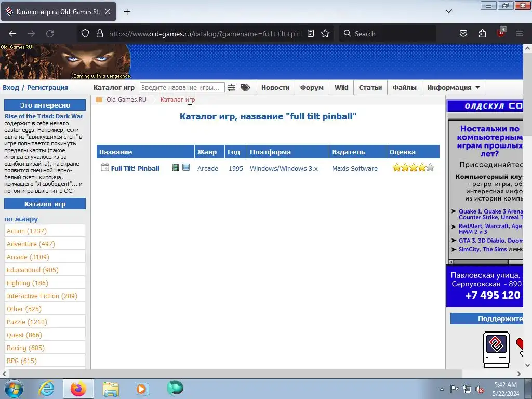Image resolution: width=532 pixels, height=399 pixels.
Task: Open the Firefox extensions puzzle icon
Action: [x=482, y=33]
